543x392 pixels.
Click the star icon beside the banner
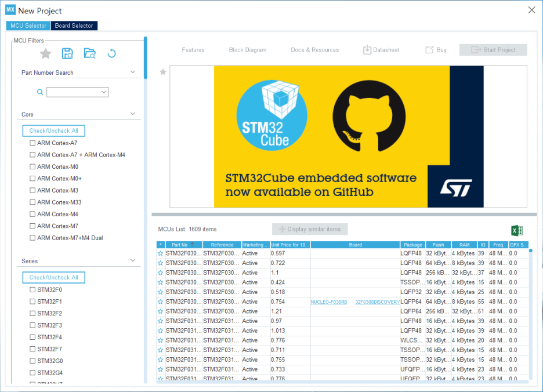click(x=163, y=72)
